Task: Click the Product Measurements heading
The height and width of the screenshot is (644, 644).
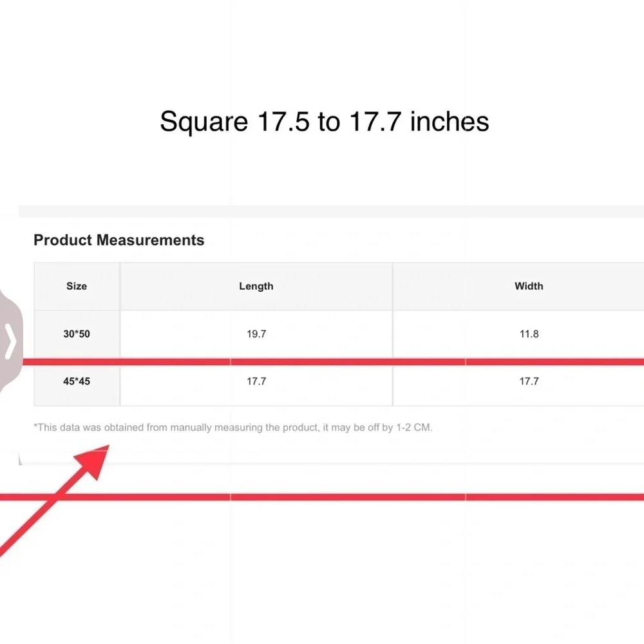Action: (118, 240)
